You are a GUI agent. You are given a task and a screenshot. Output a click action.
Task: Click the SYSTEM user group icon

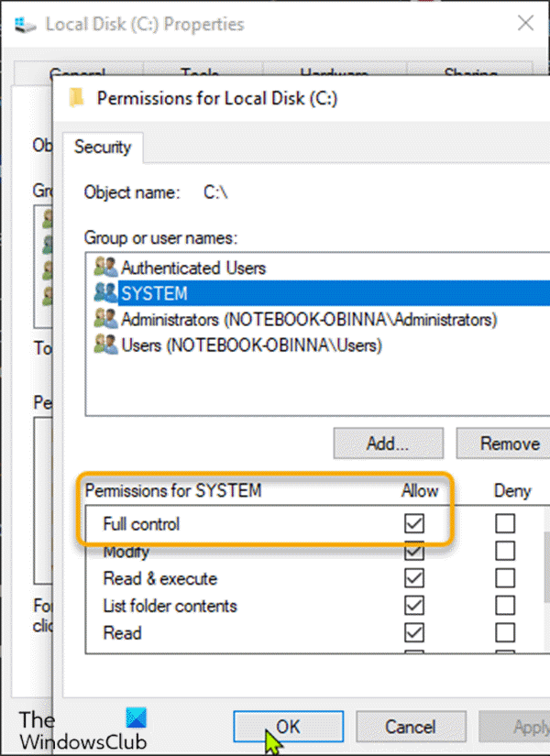[107, 293]
